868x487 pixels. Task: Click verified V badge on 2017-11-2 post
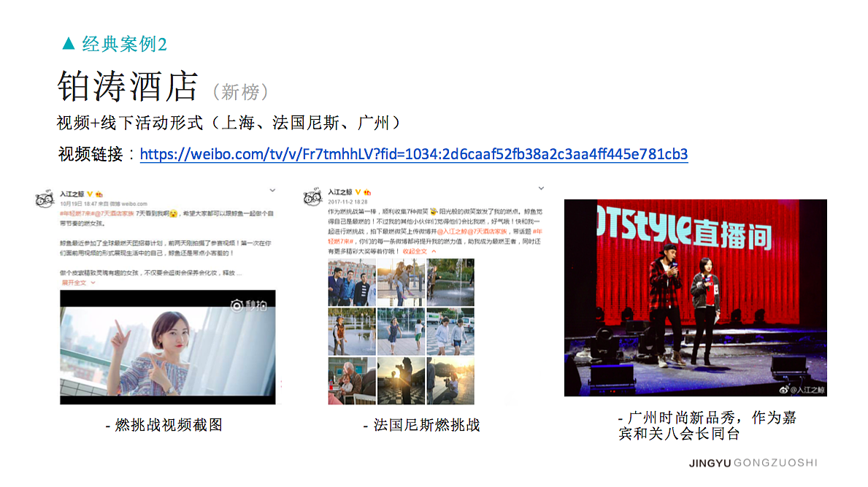(x=358, y=192)
